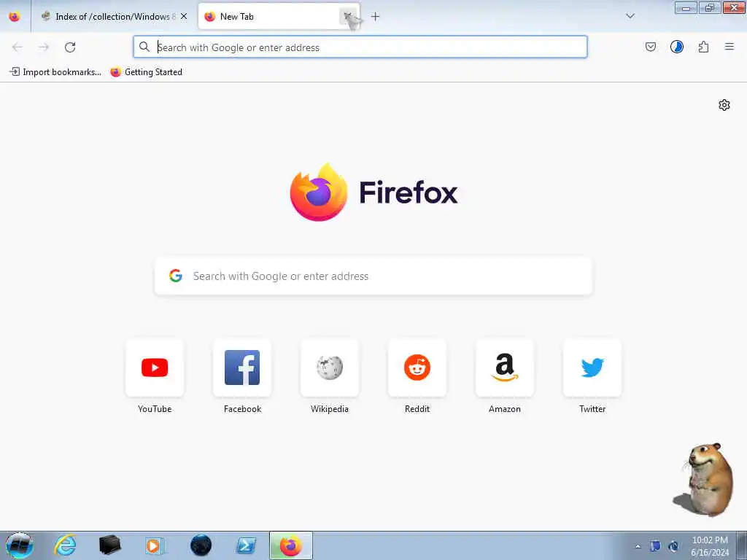Open the Firefox account icon
Image resolution: width=747 pixels, height=560 pixels.
[677, 47]
